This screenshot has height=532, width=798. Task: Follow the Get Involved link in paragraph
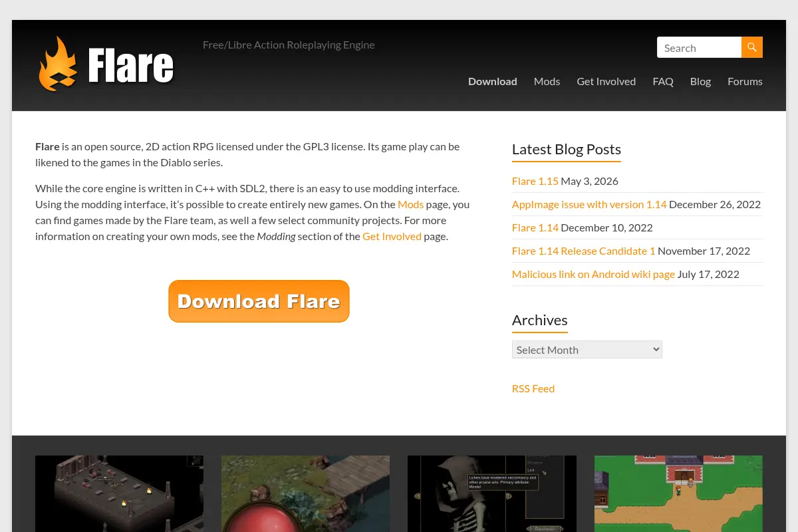tap(392, 236)
